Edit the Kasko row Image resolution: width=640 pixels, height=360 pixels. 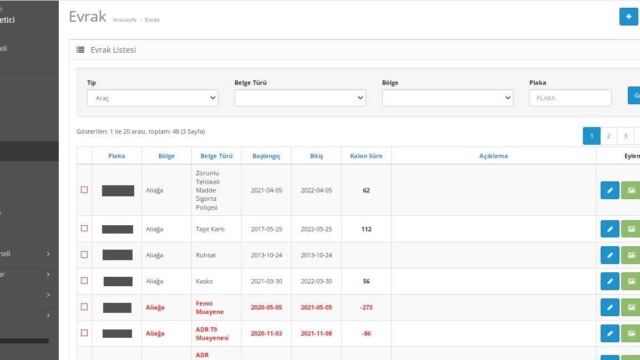(x=610, y=281)
